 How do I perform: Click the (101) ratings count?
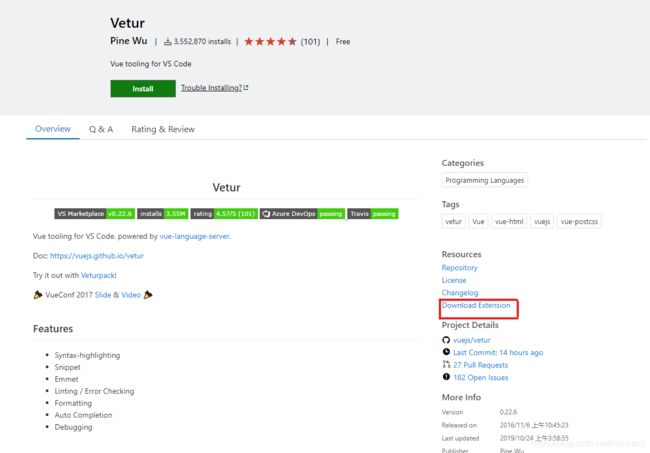click(310, 42)
